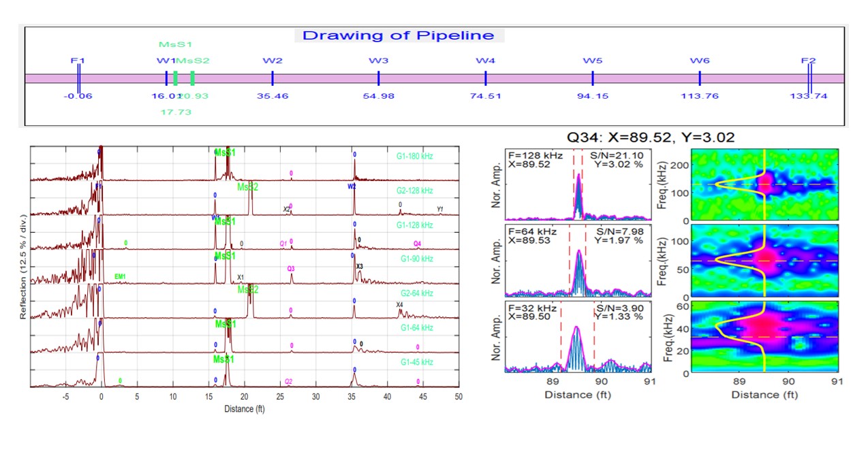Click the W2 weld marker on pipeline
This screenshot has height=454, width=868.
273,78
